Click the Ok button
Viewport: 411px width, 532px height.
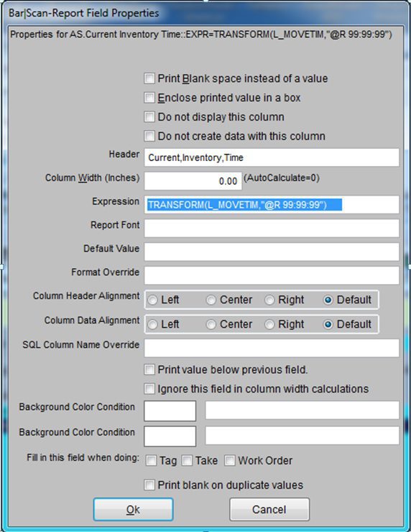pos(133,509)
